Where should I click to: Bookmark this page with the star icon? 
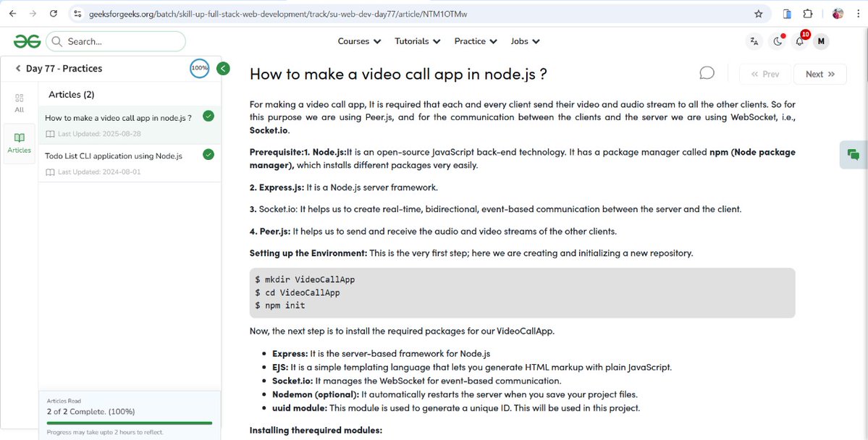point(759,14)
